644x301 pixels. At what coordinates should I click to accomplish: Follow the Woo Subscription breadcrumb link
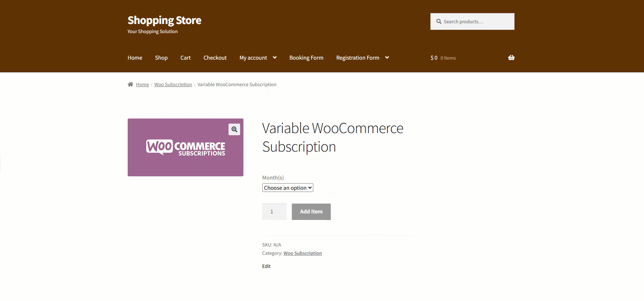click(x=173, y=84)
